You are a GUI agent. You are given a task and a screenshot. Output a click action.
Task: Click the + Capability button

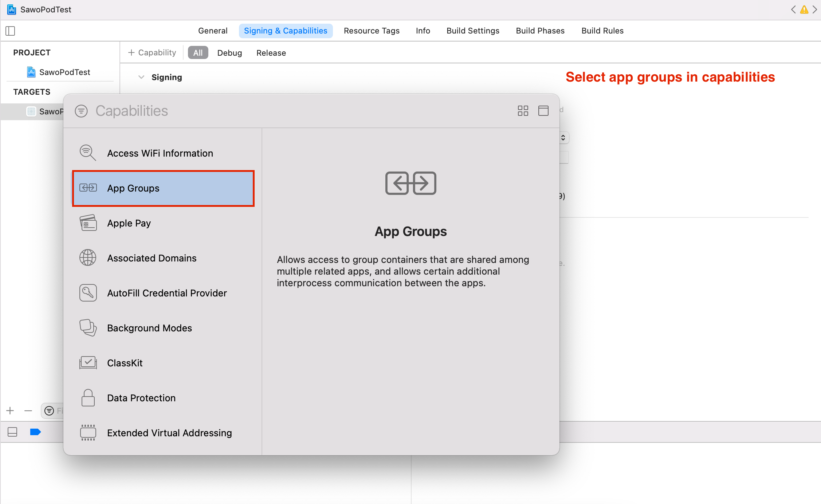[152, 53]
